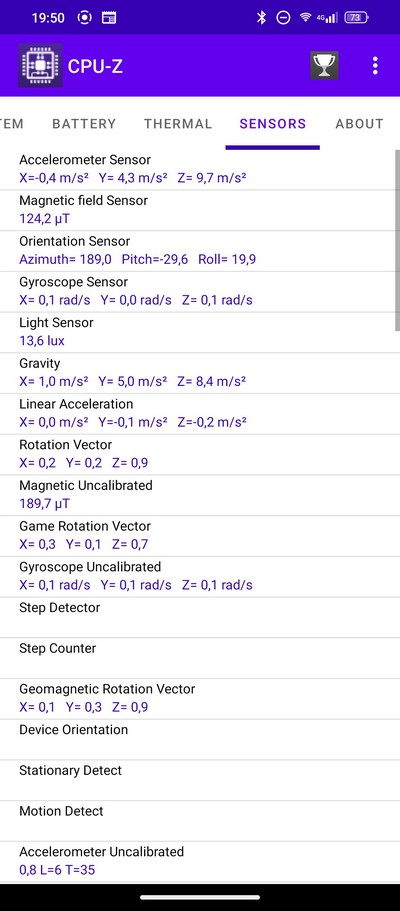Image resolution: width=400 pixels, height=911 pixels.
Task: Tap the Light Sensor reading row
Action: tap(198, 332)
